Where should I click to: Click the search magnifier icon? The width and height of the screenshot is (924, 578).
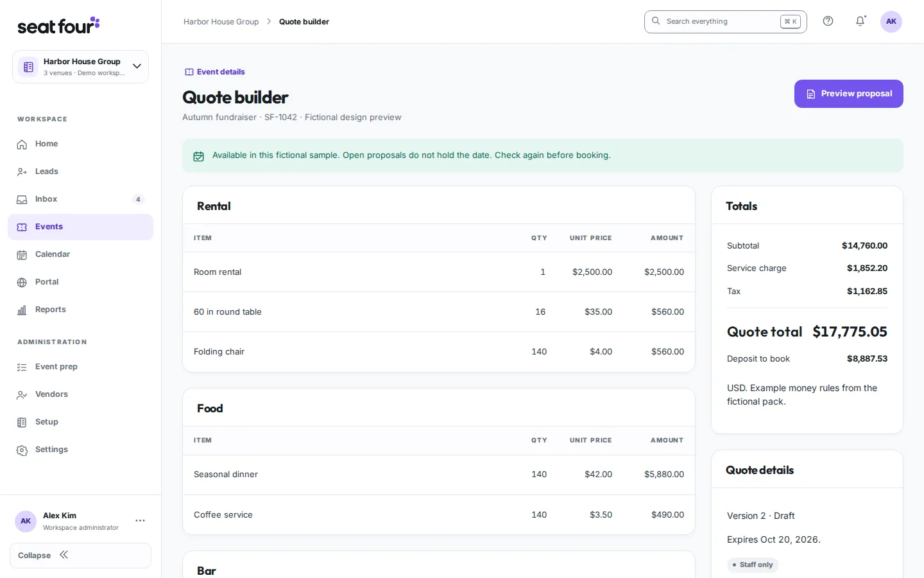pyautogui.click(x=656, y=21)
